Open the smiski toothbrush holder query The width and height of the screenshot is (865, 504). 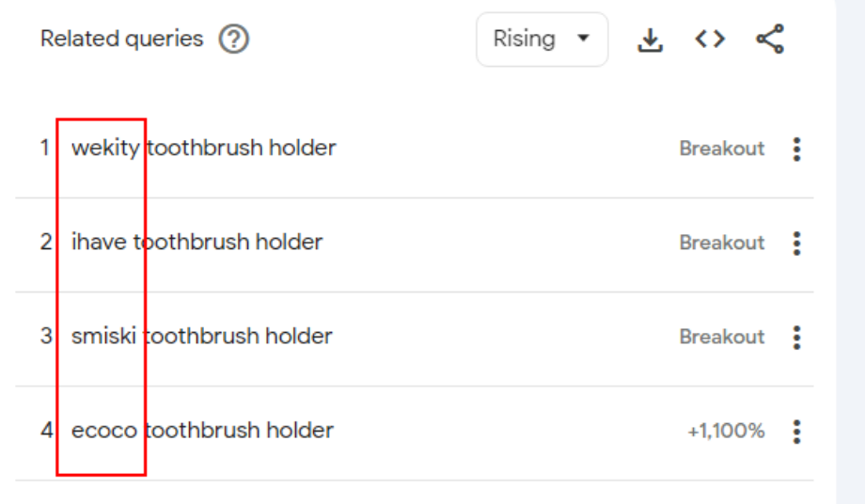(x=202, y=337)
